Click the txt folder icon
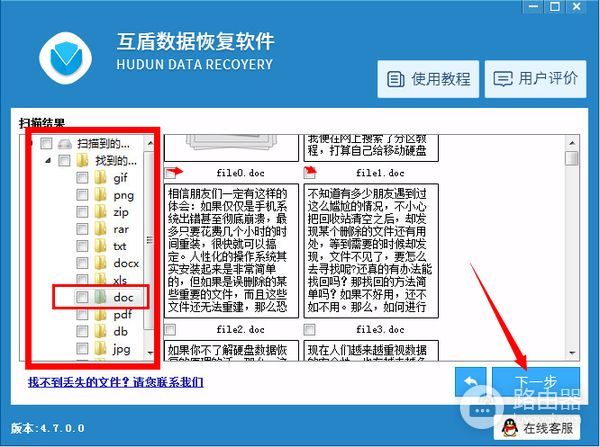The image size is (600, 447). [100, 245]
